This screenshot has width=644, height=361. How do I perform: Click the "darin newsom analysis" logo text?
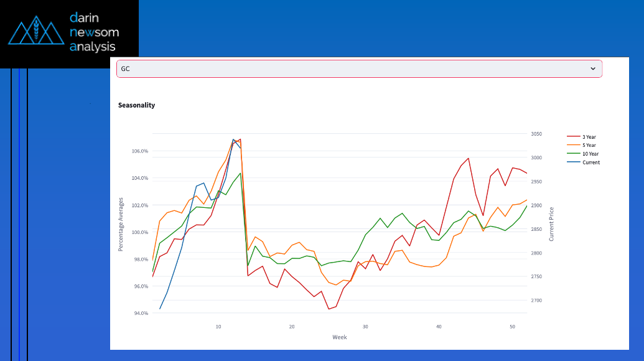[93, 32]
